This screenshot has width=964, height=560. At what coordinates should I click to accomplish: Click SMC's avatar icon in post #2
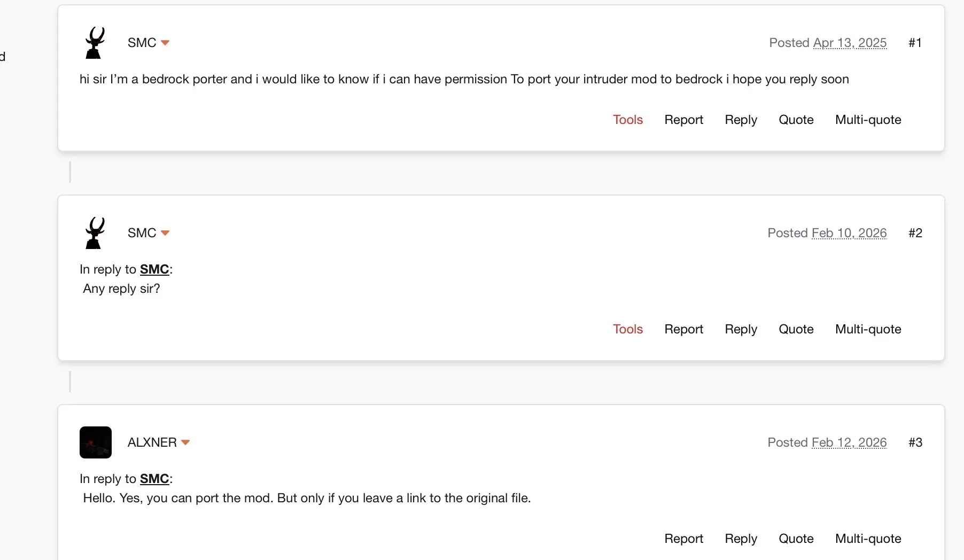[x=95, y=233]
